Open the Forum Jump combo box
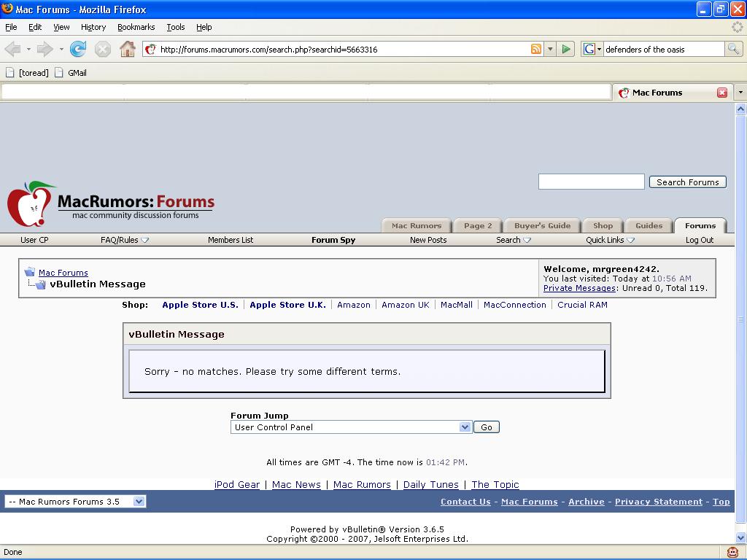The width and height of the screenshot is (747, 560). (351, 427)
